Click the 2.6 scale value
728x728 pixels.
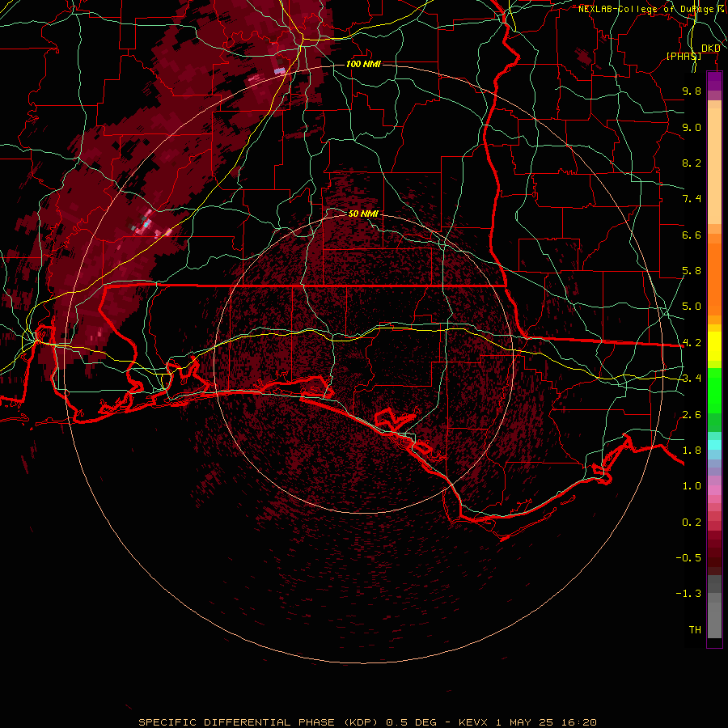692,415
